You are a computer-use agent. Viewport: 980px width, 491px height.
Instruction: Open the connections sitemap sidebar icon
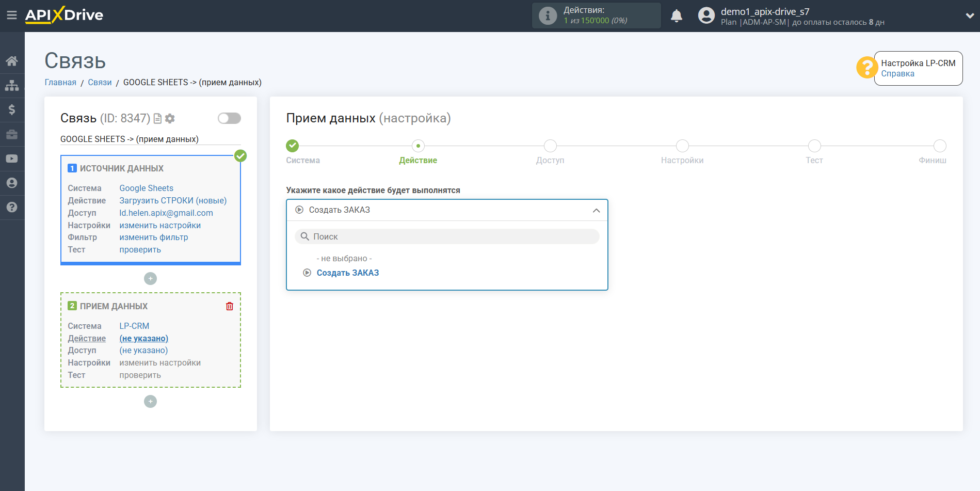point(12,85)
